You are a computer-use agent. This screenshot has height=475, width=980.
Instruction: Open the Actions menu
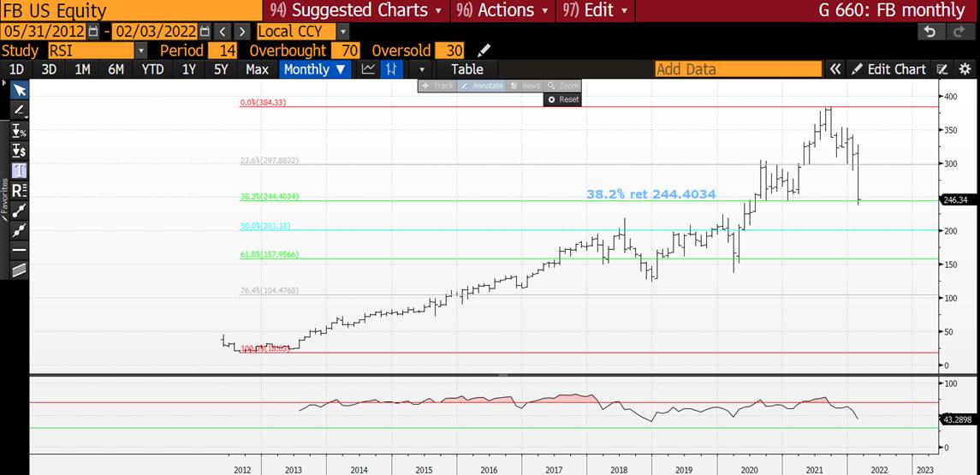coord(502,10)
